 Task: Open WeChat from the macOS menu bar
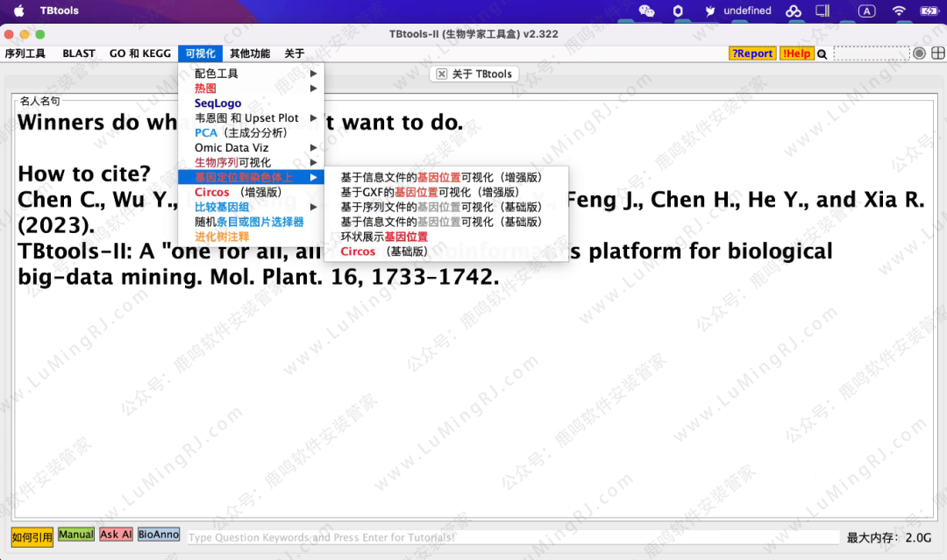(x=647, y=11)
